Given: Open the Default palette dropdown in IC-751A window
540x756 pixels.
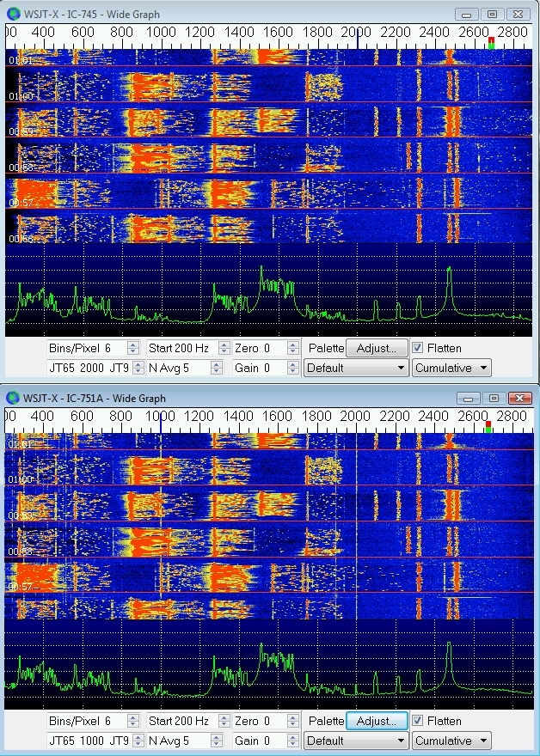Looking at the screenshot, I should (356, 741).
